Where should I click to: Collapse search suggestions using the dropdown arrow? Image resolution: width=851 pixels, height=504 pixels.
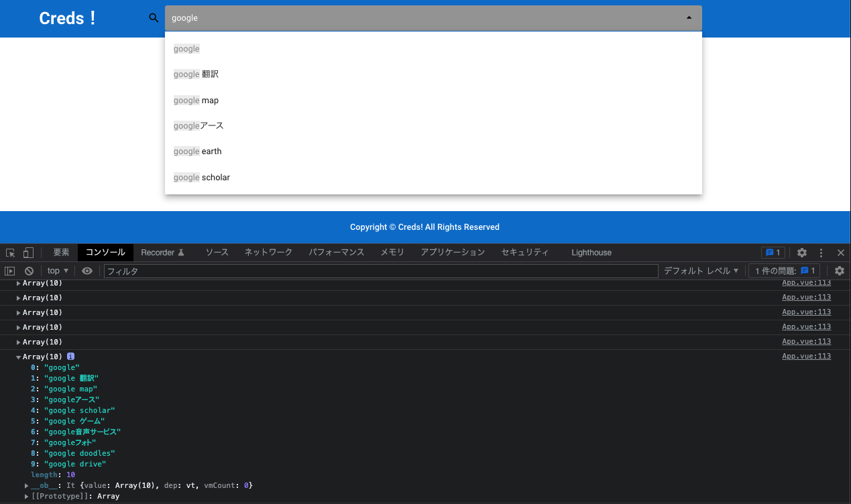[689, 18]
